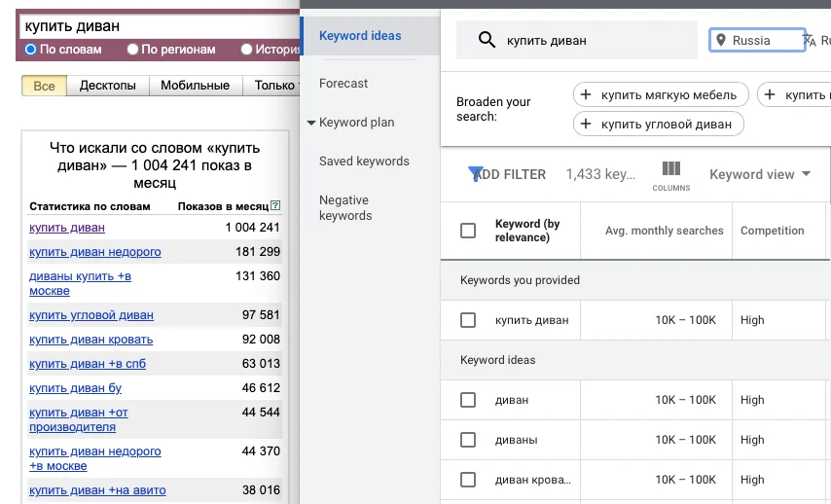831x504 pixels.
Task: Click the 97 581 impressions value
Action: (x=261, y=315)
